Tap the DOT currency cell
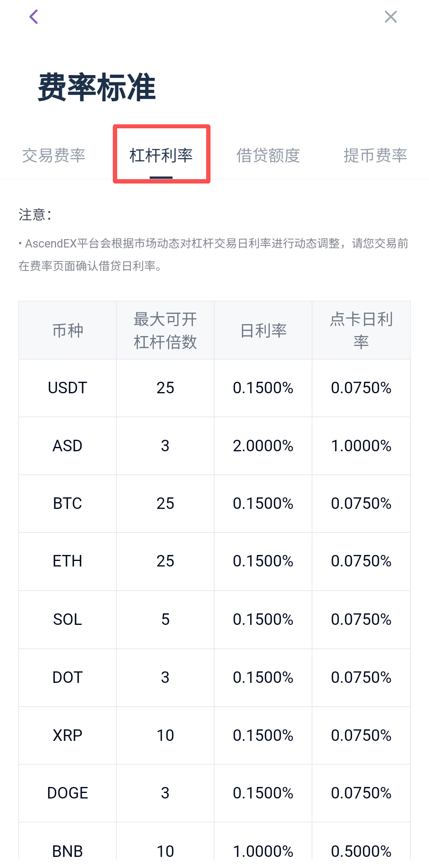429x868 pixels. 68,677
